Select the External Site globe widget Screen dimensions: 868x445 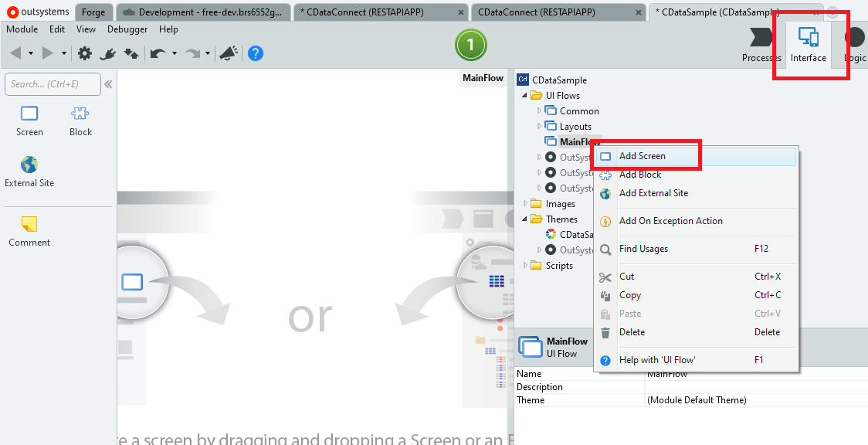coord(29,172)
